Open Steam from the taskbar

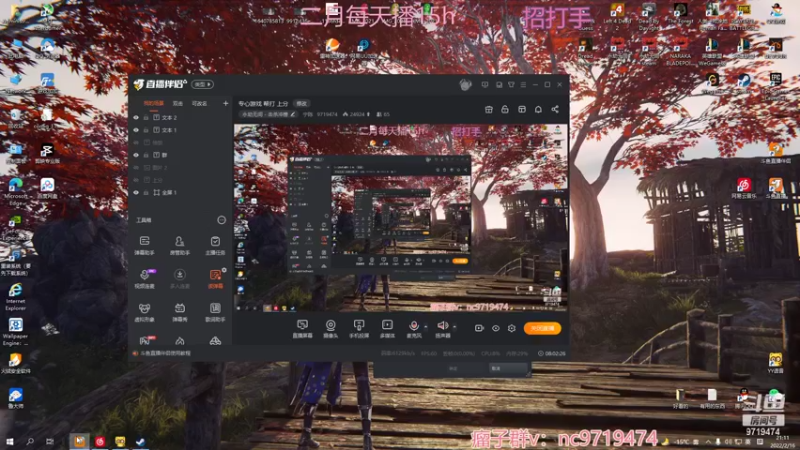click(x=140, y=441)
